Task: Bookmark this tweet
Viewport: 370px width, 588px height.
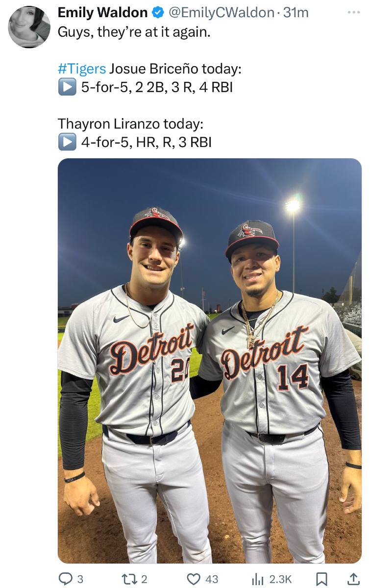Action: [x=321, y=579]
